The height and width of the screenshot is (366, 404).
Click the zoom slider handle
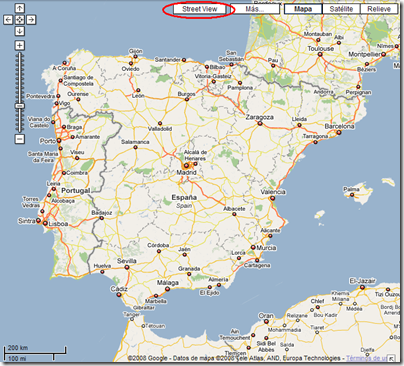[20, 106]
